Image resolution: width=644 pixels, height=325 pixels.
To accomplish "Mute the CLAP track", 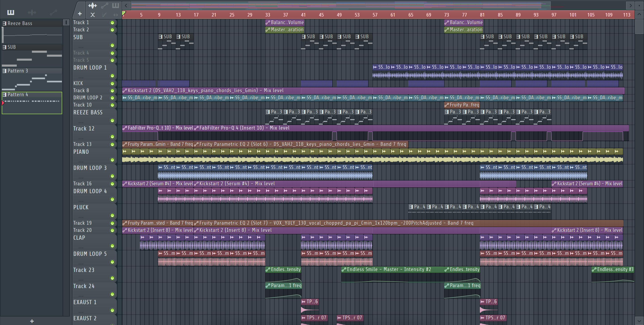I will (112, 246).
